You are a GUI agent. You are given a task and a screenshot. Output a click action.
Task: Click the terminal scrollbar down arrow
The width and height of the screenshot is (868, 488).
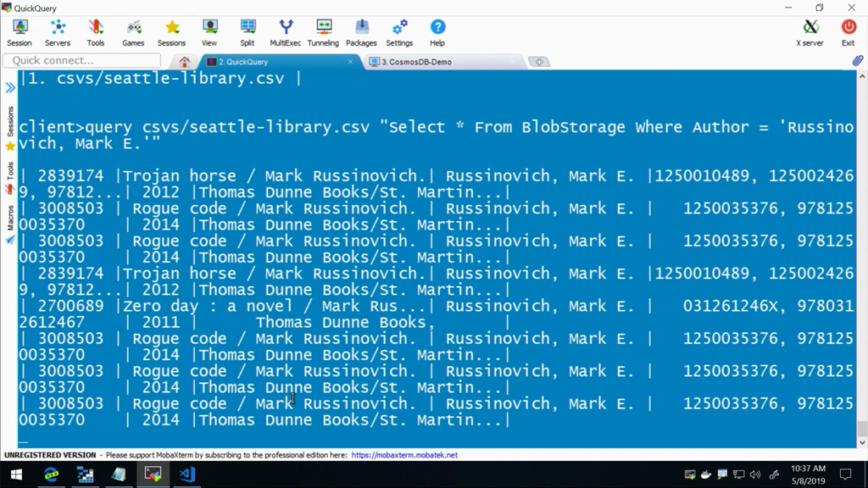coord(862,442)
